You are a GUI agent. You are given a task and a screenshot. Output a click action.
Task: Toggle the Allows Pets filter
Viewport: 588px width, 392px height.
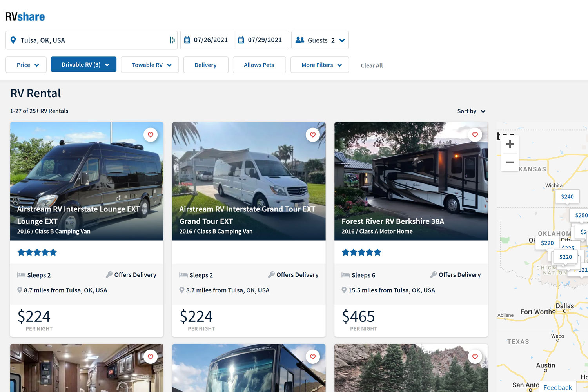(259, 65)
